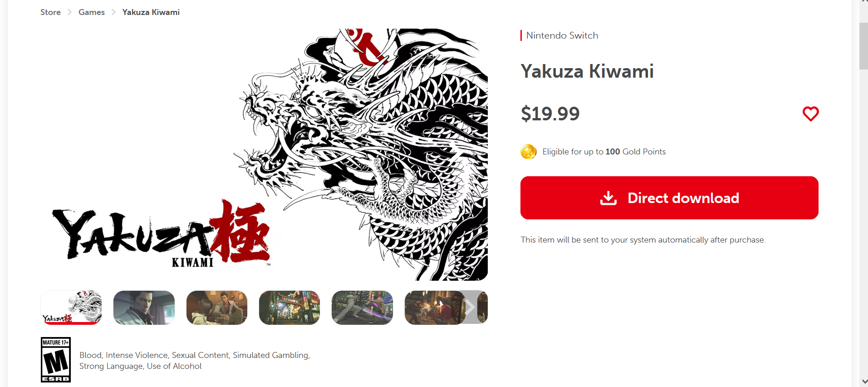Add Yakuza Kiwami to wish list heart
The height and width of the screenshot is (387, 868).
(x=810, y=114)
